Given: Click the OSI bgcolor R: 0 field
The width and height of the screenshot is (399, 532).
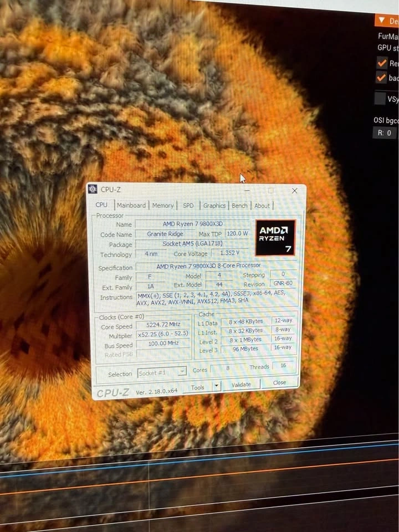Looking at the screenshot, I should coord(385,133).
